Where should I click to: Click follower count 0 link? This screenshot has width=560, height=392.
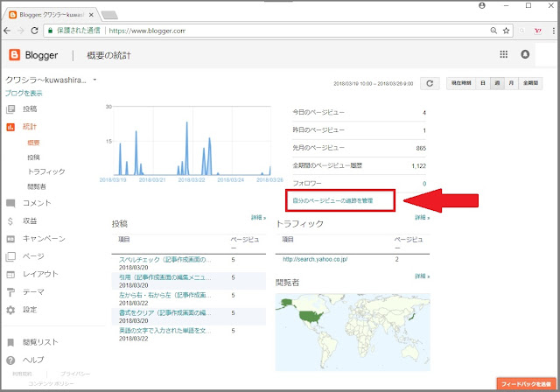pyautogui.click(x=424, y=184)
